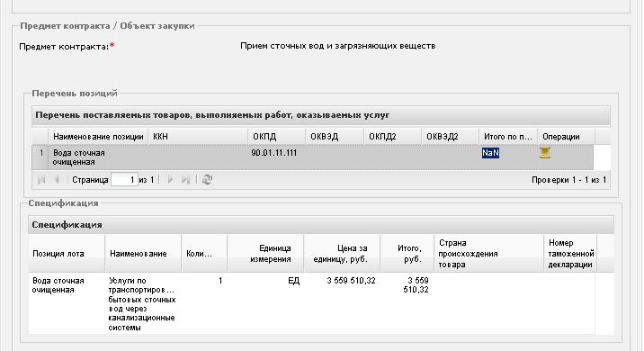This screenshot has height=351, width=644.
Task: Click Перечень поставляемых товаров panel title
Action: (x=321, y=115)
